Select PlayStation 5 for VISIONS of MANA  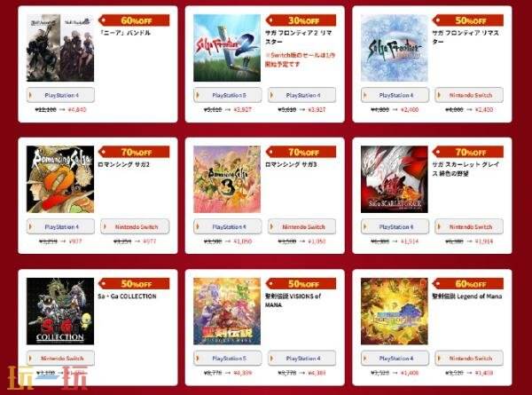point(228,358)
